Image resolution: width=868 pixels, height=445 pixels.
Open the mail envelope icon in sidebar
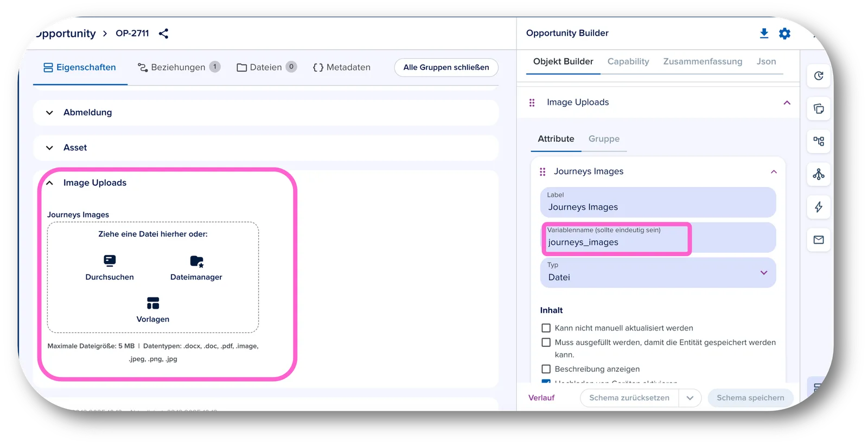pos(819,239)
